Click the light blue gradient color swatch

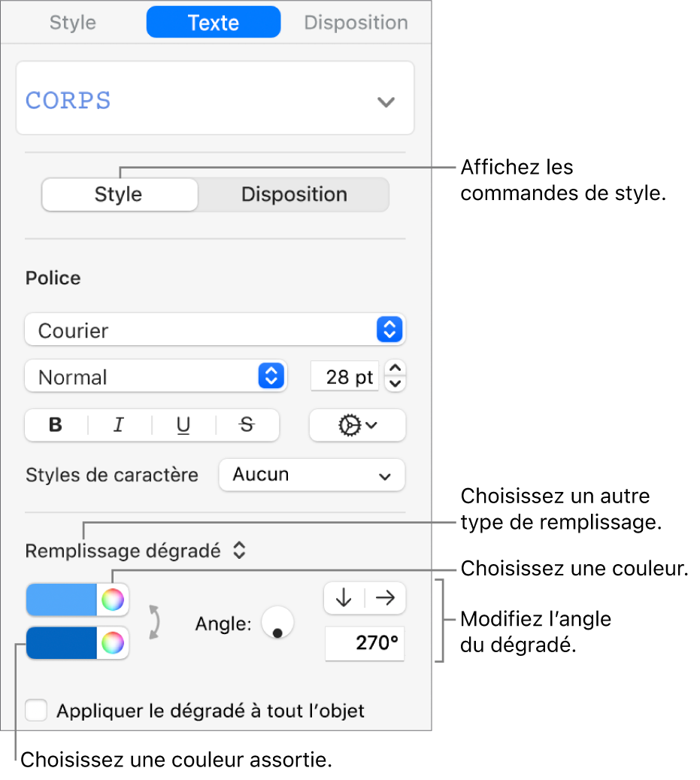(x=62, y=599)
